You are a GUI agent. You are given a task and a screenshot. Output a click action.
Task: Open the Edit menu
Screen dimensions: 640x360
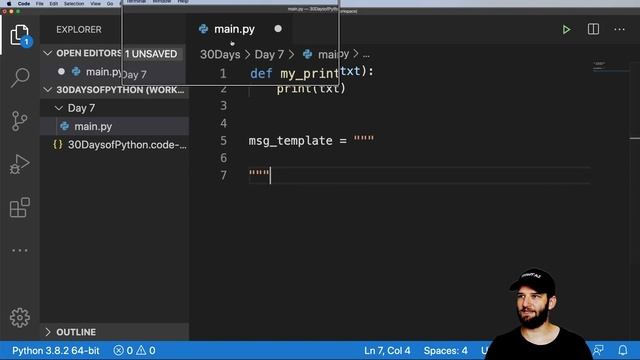pos(53,3)
